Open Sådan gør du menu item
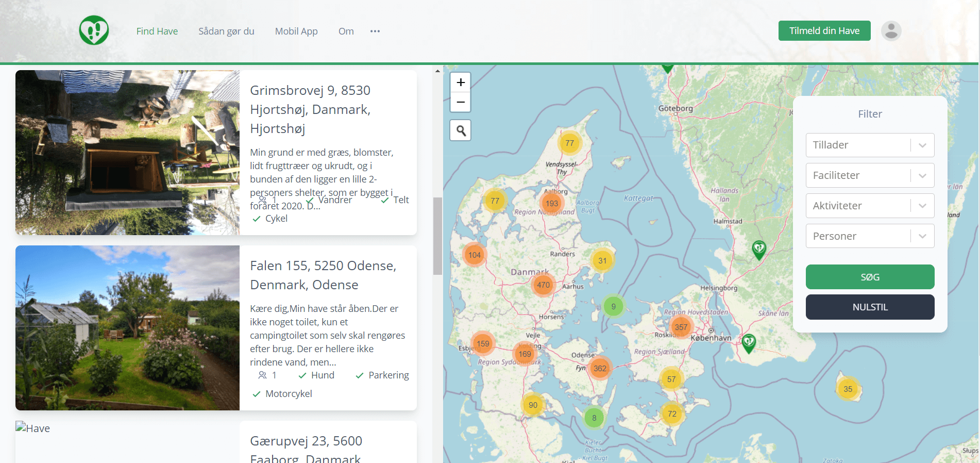 [x=226, y=31]
